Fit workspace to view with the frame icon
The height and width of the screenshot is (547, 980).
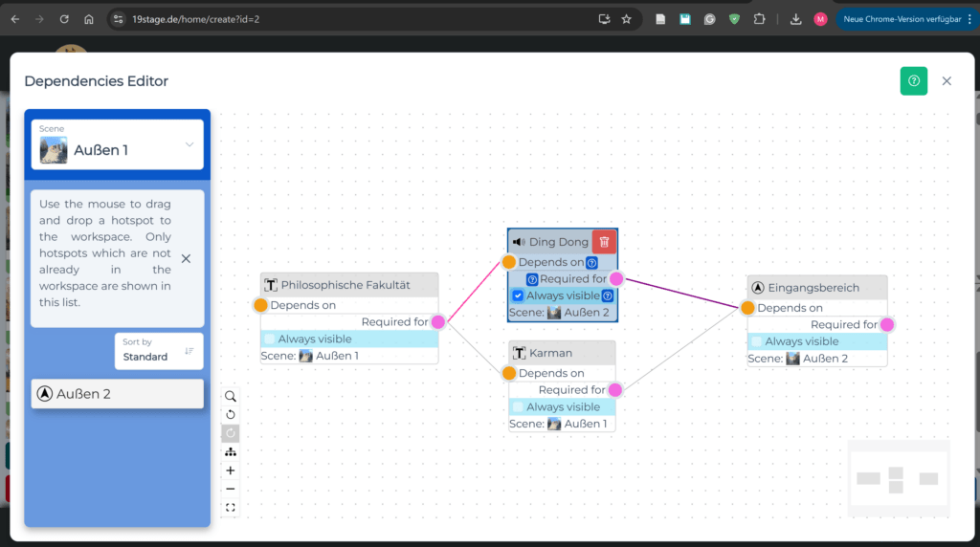tap(231, 508)
